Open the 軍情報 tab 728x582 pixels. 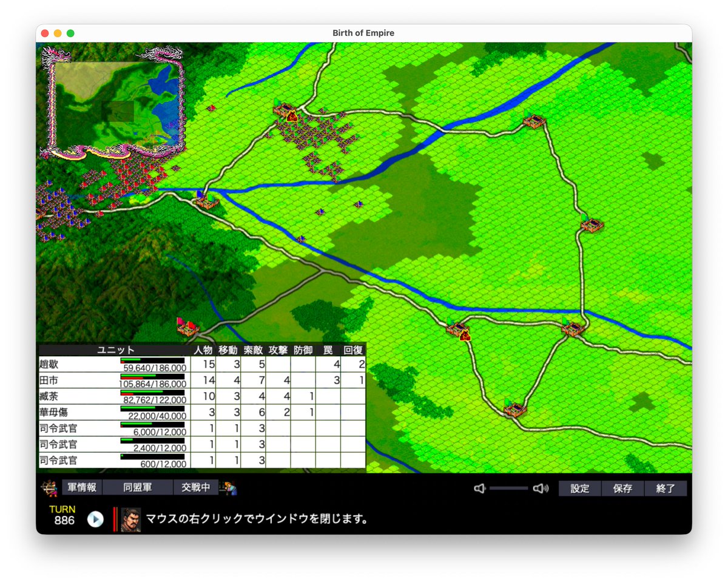click(x=82, y=487)
